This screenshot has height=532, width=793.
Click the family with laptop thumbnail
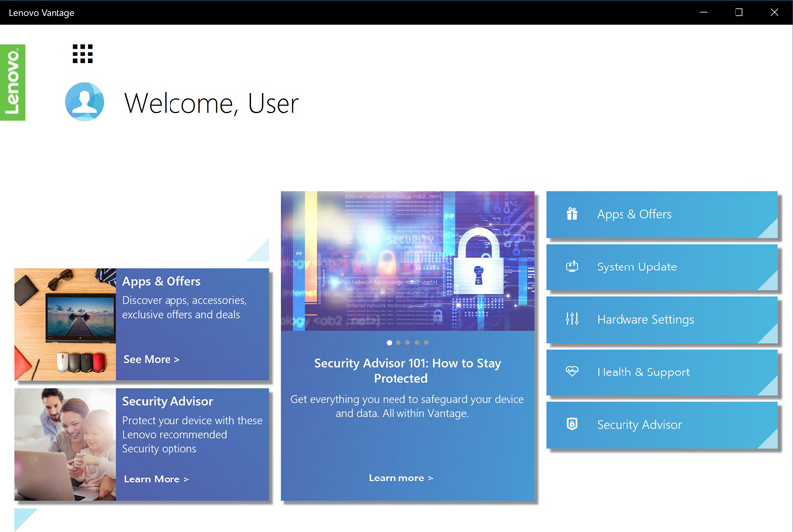[65, 444]
